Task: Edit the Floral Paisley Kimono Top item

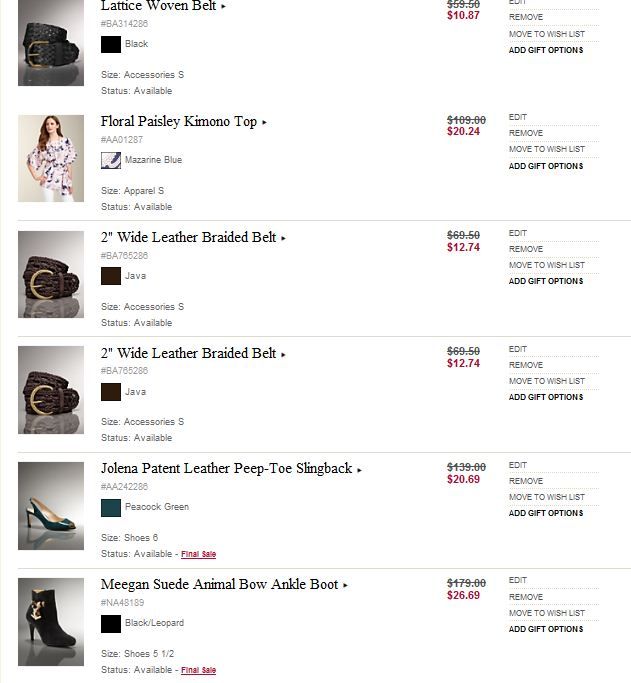Action: pos(518,117)
